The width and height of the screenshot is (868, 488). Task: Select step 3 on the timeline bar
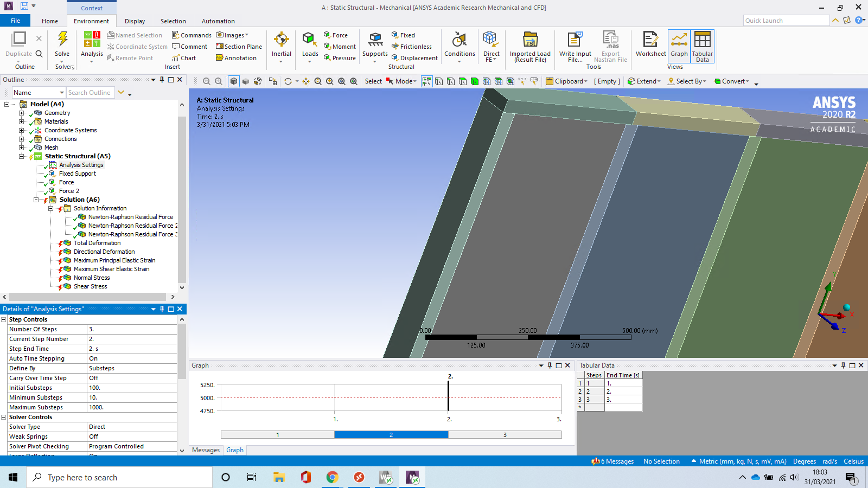click(x=505, y=435)
